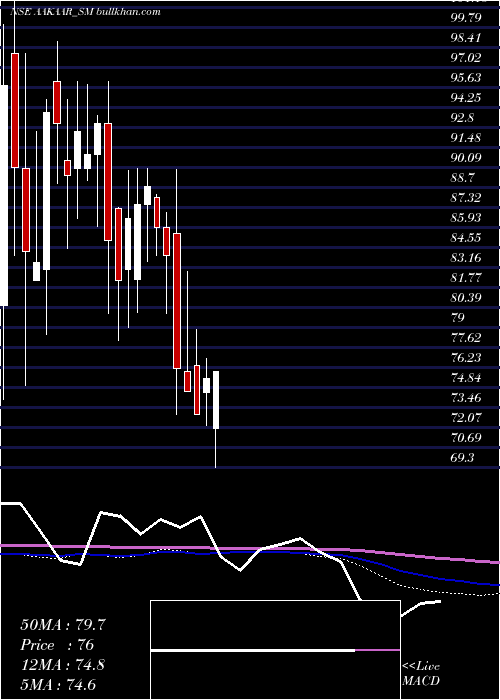
Task: Click the 76.23 price axis label
Action: (466, 358)
